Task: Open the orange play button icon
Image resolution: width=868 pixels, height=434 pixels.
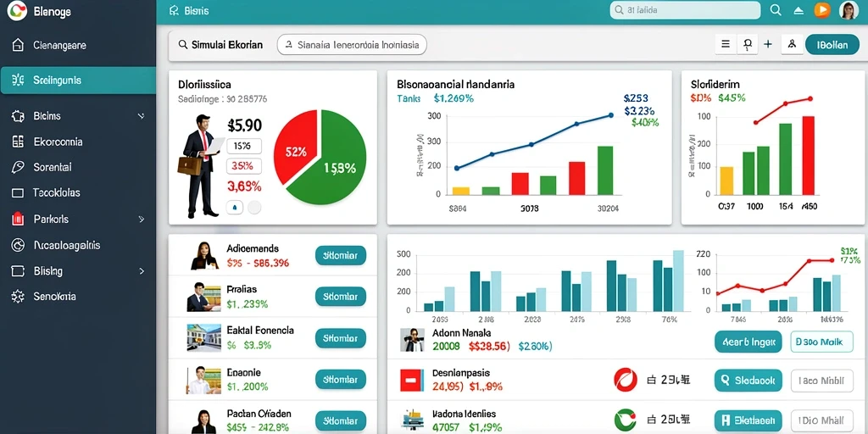Action: [x=822, y=10]
